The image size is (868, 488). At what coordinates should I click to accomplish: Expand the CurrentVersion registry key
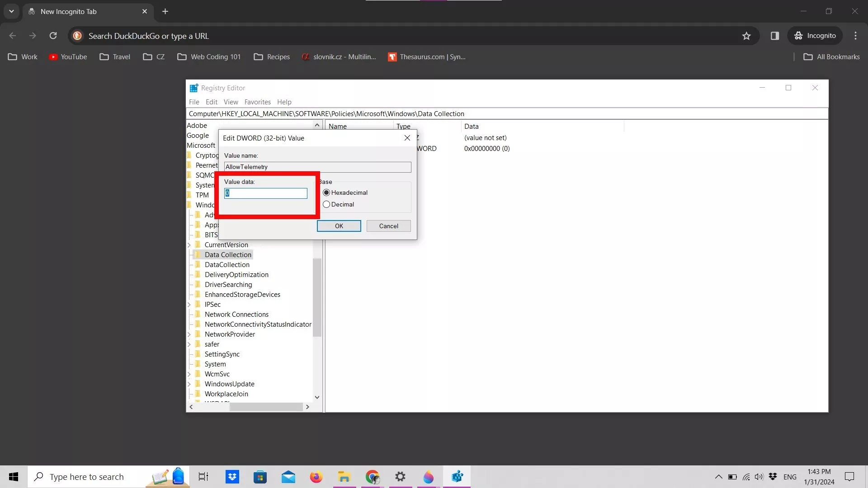coord(189,245)
